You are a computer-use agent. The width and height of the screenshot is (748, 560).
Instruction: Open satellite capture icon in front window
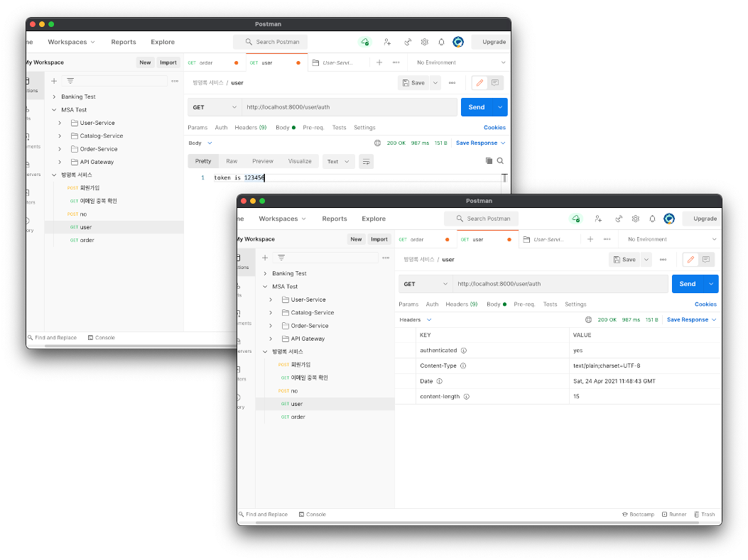pos(619,219)
